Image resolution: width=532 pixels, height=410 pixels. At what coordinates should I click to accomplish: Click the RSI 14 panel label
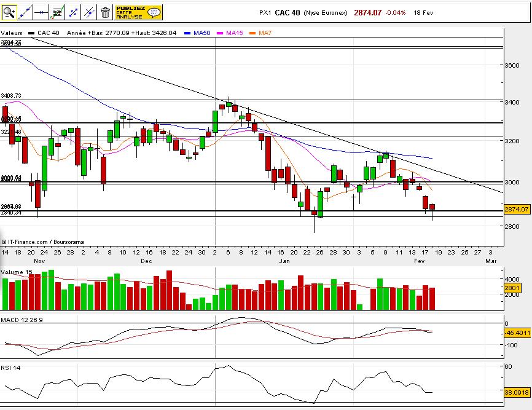pyautogui.click(x=10, y=368)
